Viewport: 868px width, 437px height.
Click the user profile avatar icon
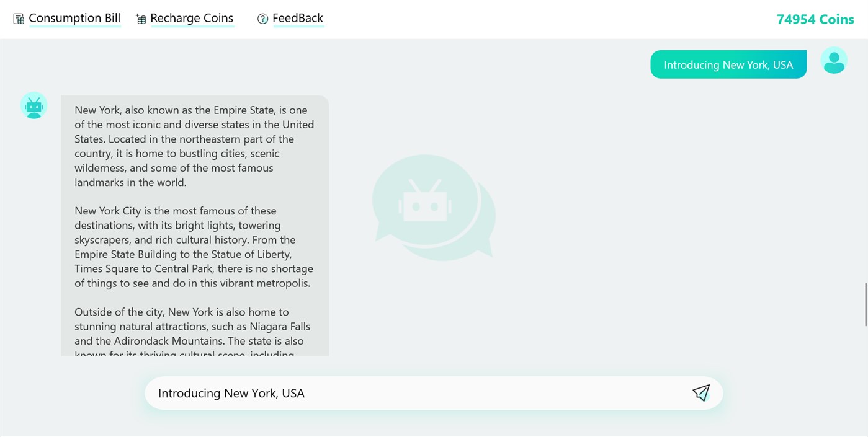(833, 61)
